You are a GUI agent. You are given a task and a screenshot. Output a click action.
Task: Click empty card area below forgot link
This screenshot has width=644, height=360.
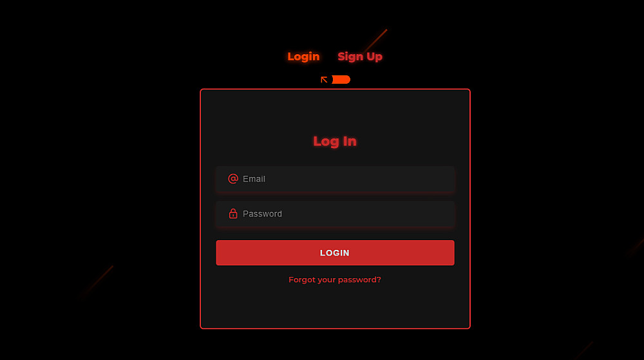pos(335,306)
